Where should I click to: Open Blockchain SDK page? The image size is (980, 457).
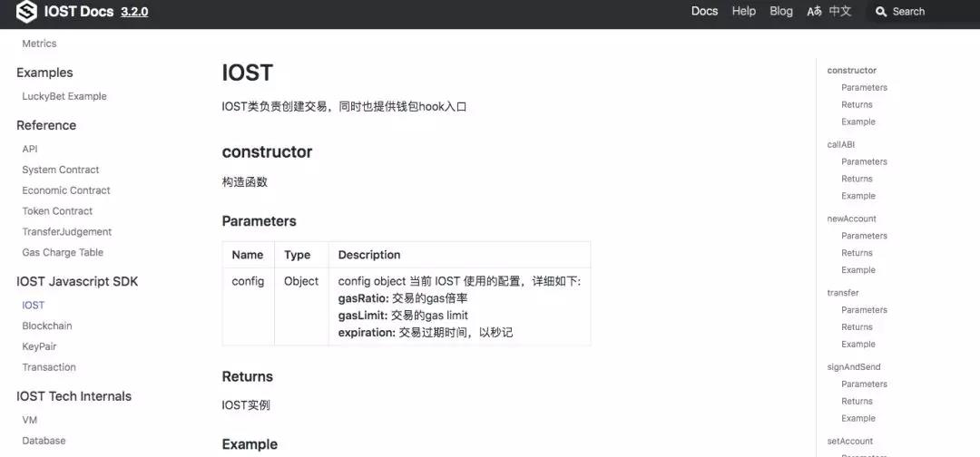[47, 326]
